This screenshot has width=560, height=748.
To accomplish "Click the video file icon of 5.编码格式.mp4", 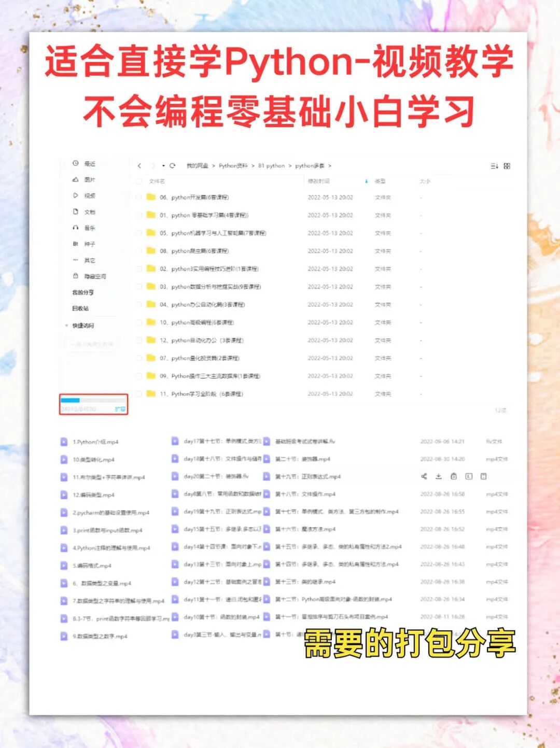I will tap(64, 565).
